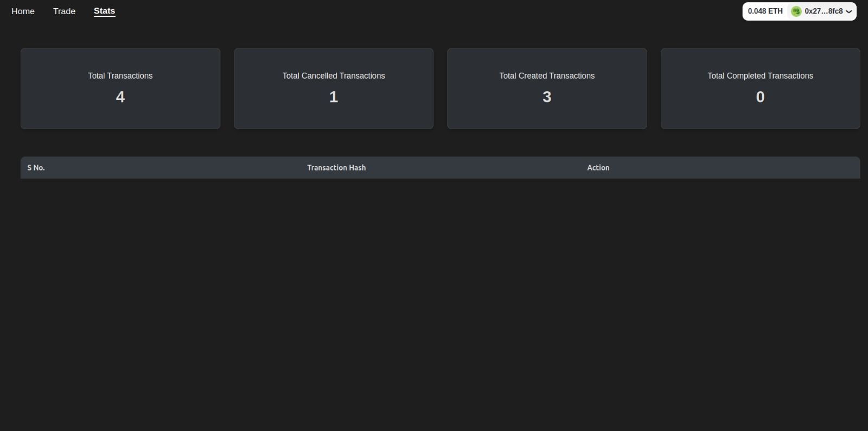Image resolution: width=868 pixels, height=431 pixels.
Task: Click the Total Cancelled Transactions label
Action: (334, 76)
